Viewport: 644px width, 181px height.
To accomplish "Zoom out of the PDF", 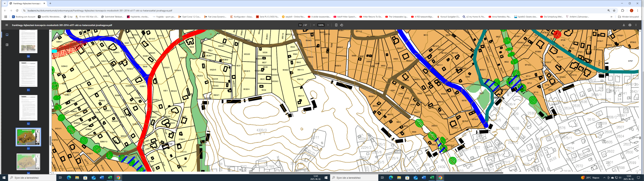I will click(314, 25).
